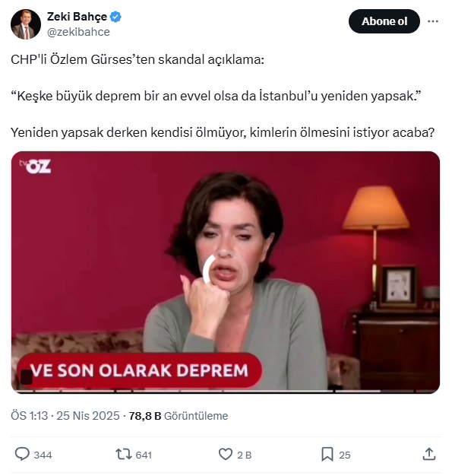Click the tvOZ logo in the video
Screen dimensions: 452x476
point(35,167)
